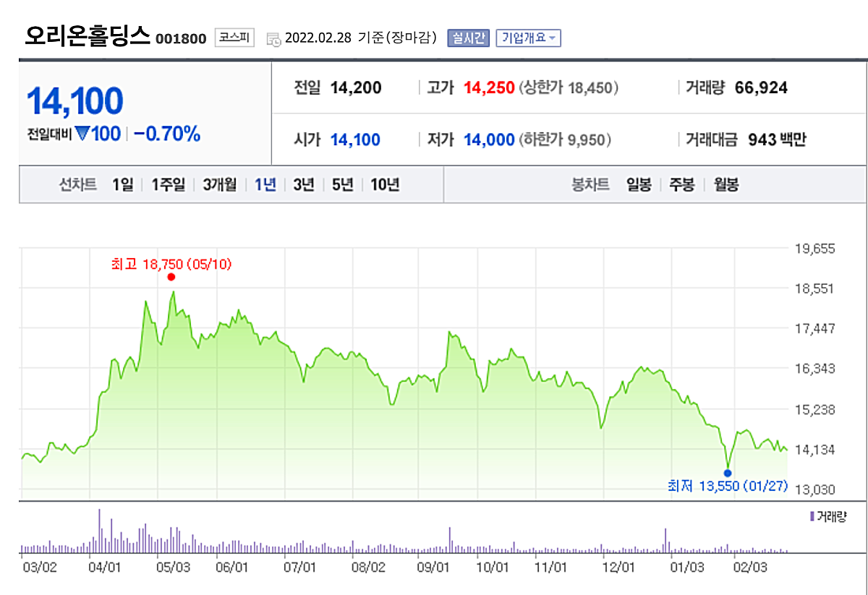This screenshot has width=868, height=595.
Task: Click the 저가 value 14,000
Action: 489,140
